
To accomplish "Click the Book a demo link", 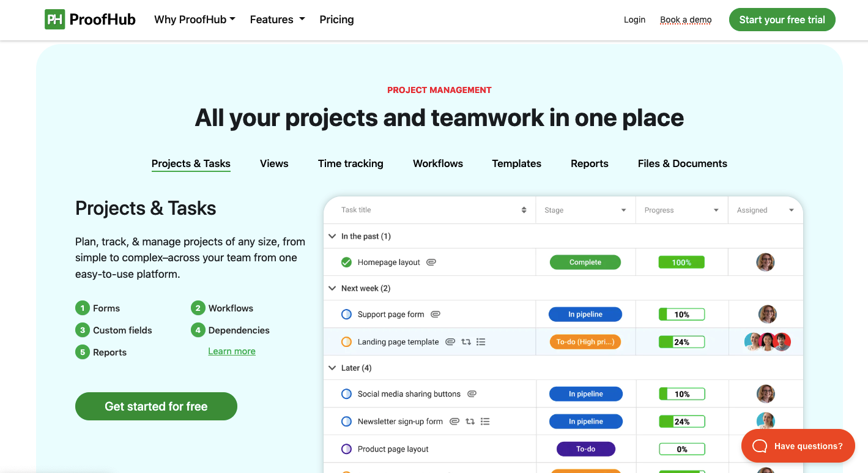I will coord(686,20).
